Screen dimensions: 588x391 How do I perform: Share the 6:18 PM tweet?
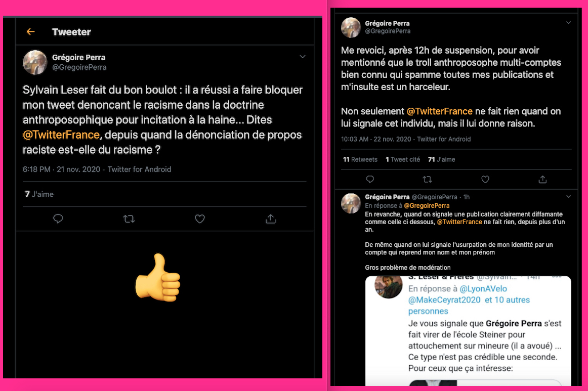click(x=271, y=219)
